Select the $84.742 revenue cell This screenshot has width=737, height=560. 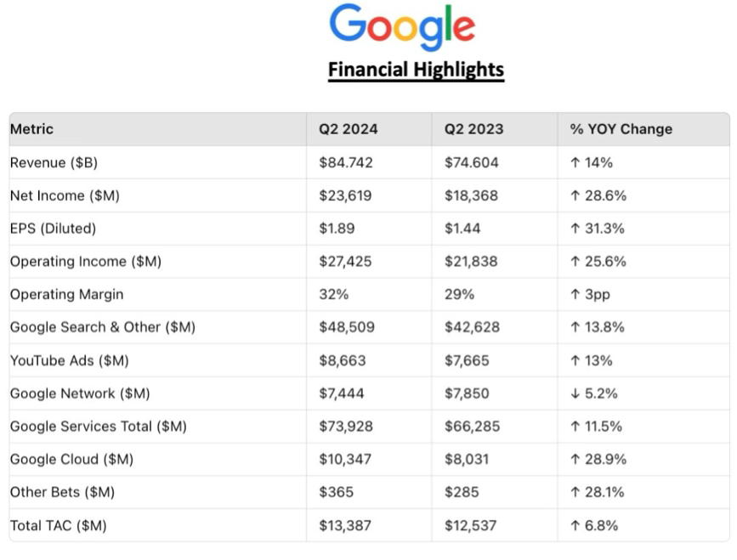click(345, 162)
